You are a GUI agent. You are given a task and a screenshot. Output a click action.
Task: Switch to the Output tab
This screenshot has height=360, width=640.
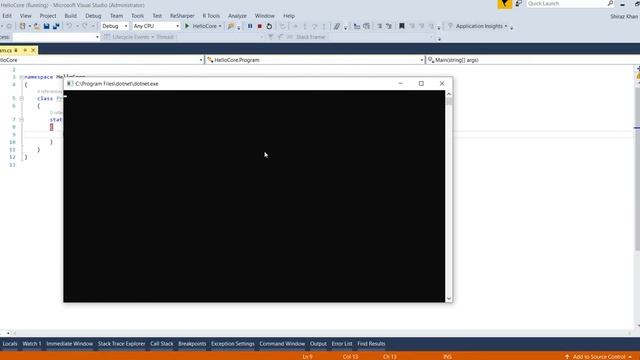tap(318, 344)
